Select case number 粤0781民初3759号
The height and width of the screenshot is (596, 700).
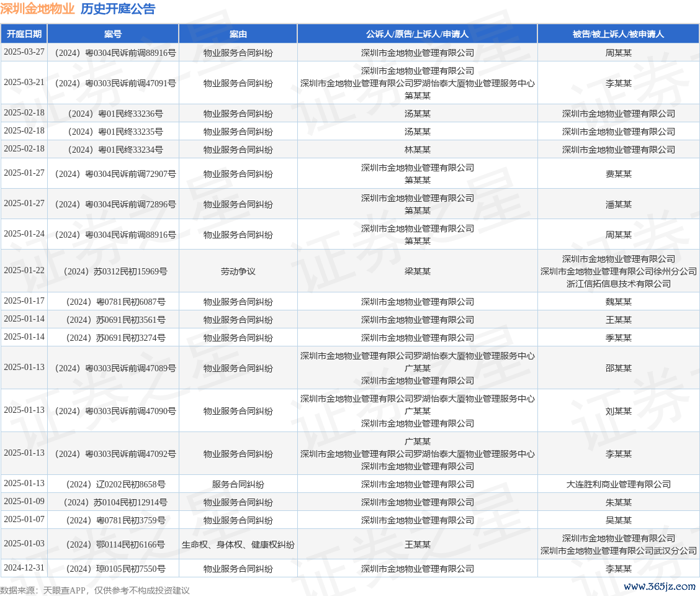click(115, 520)
